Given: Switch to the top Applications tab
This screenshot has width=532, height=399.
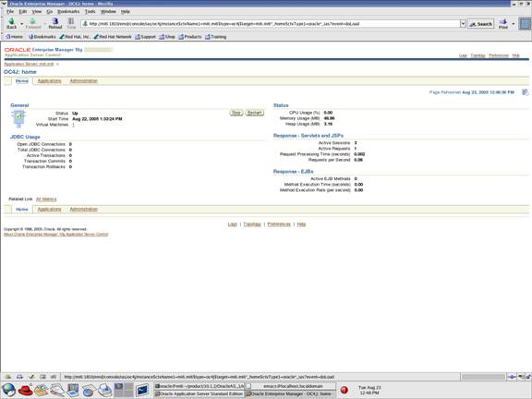Looking at the screenshot, I should (49, 80).
